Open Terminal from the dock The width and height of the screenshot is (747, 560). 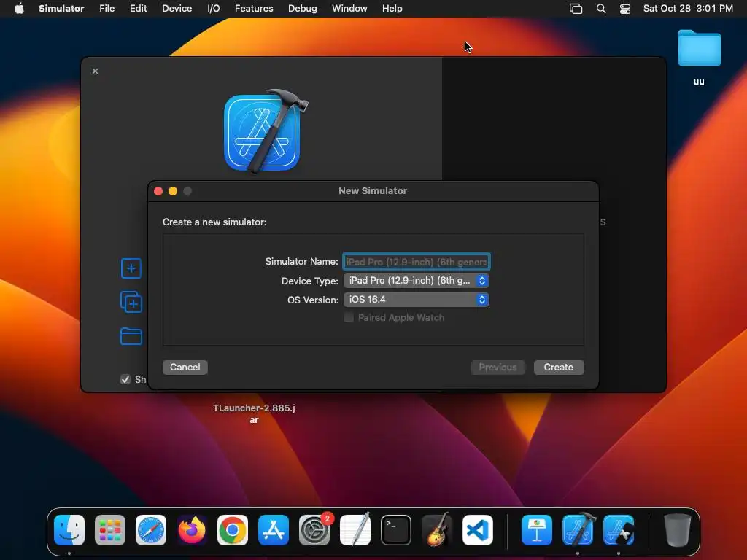(x=396, y=530)
